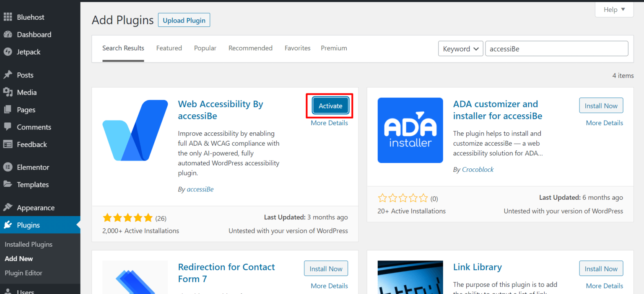This screenshot has width=644, height=294.
Task: Open the Pages icon in the sidebar
Action: coord(8,109)
